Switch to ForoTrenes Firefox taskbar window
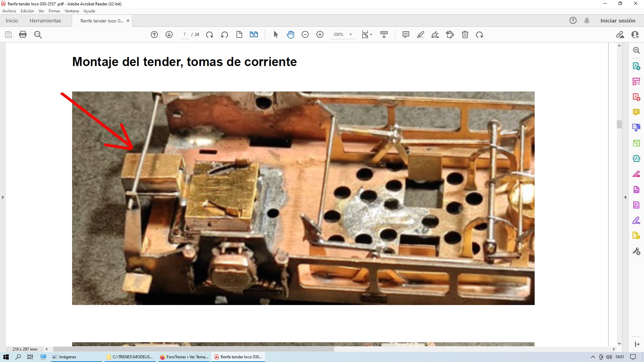This screenshot has width=644, height=362. [x=184, y=357]
